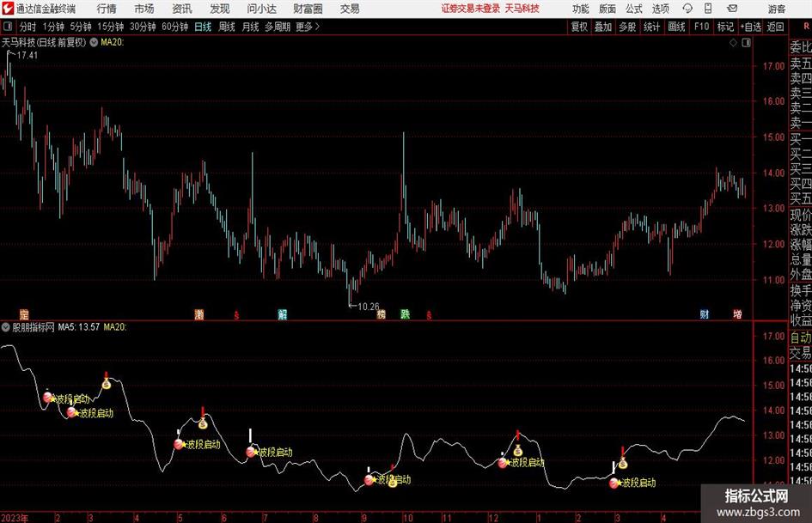
Task: Click the diamond icon above the price chart
Action: point(733,43)
